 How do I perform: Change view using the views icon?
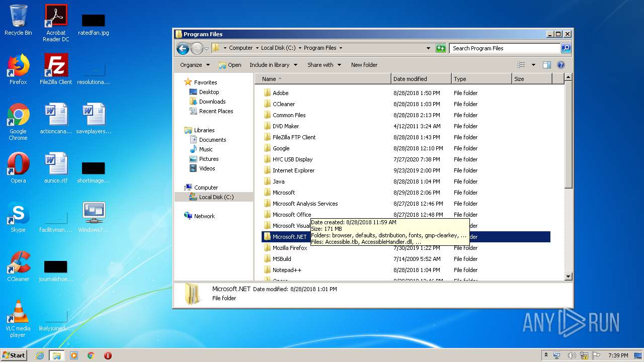pos(521,65)
